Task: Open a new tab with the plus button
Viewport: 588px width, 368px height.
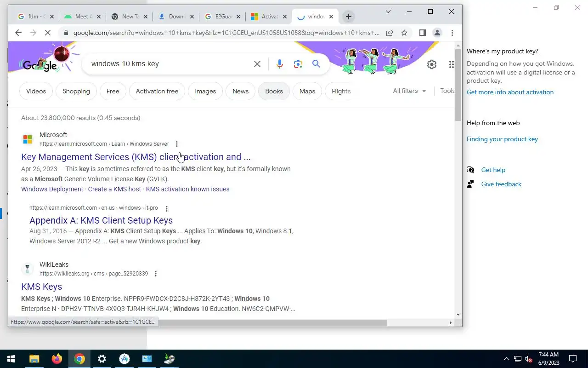Action: tap(349, 17)
